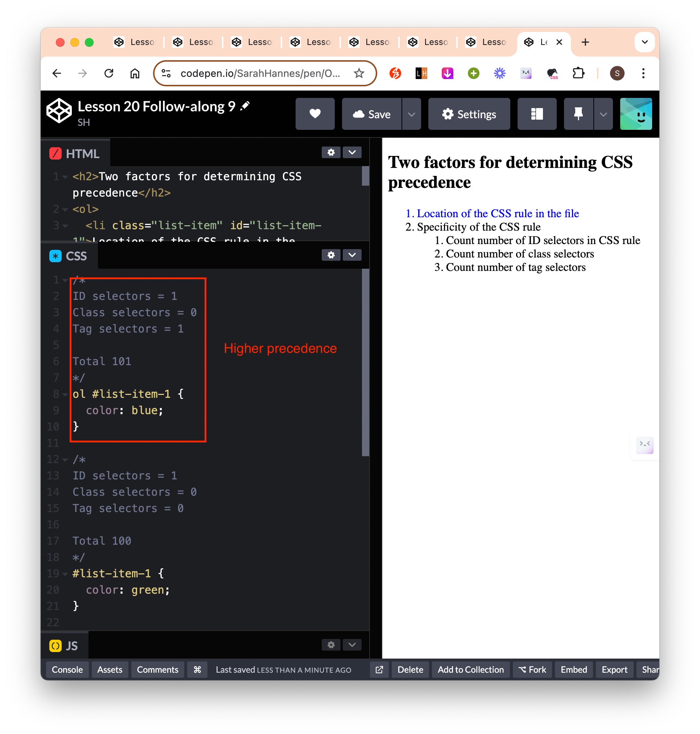Image resolution: width=700 pixels, height=734 pixels.
Task: Click the HTML editor vertical scrollbar
Action: coord(365,176)
